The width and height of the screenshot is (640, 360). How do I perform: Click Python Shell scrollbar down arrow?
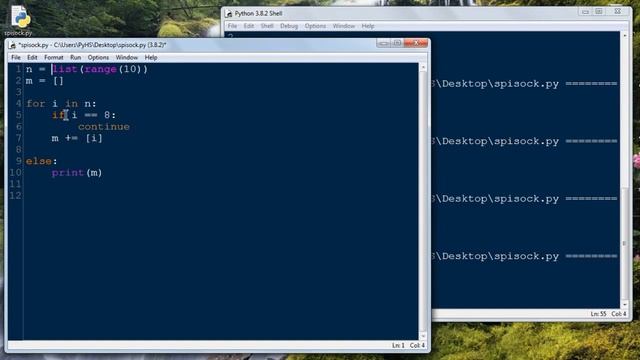(624, 304)
